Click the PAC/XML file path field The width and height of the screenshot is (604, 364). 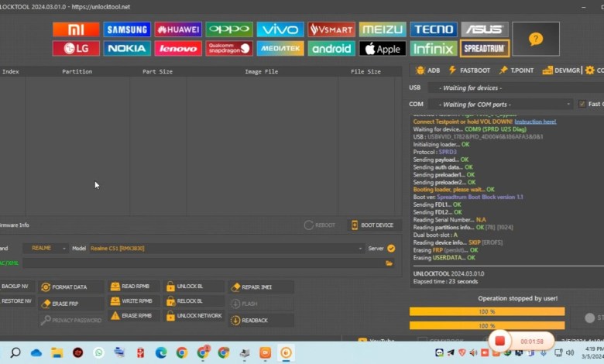(204, 263)
